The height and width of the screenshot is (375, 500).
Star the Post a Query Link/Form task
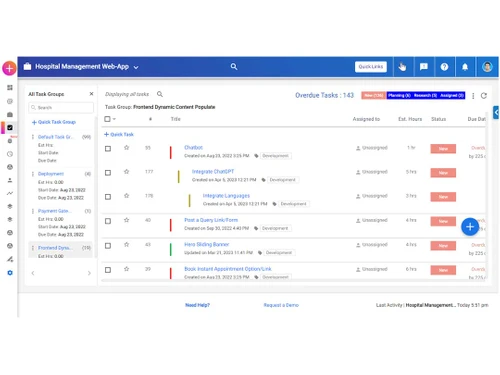(126, 220)
